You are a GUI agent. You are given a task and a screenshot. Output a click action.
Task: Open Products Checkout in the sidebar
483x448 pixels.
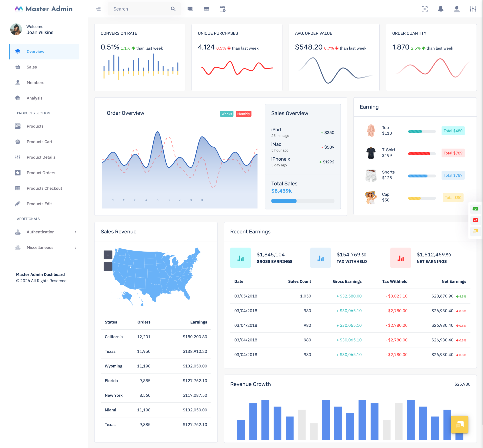coord(44,188)
